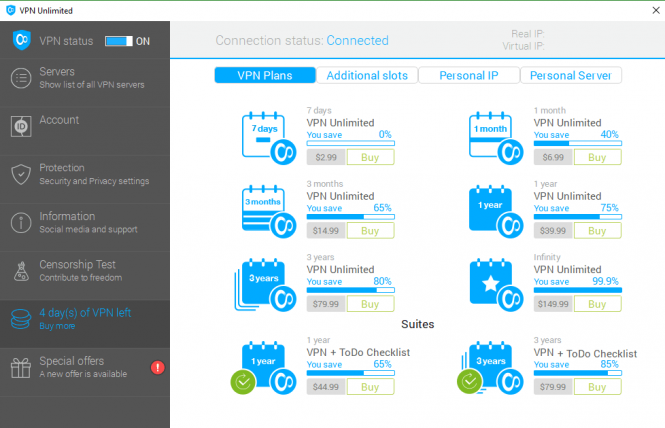Select the 7 days calendar plan icon
The width and height of the screenshot is (665, 428).
268,138
